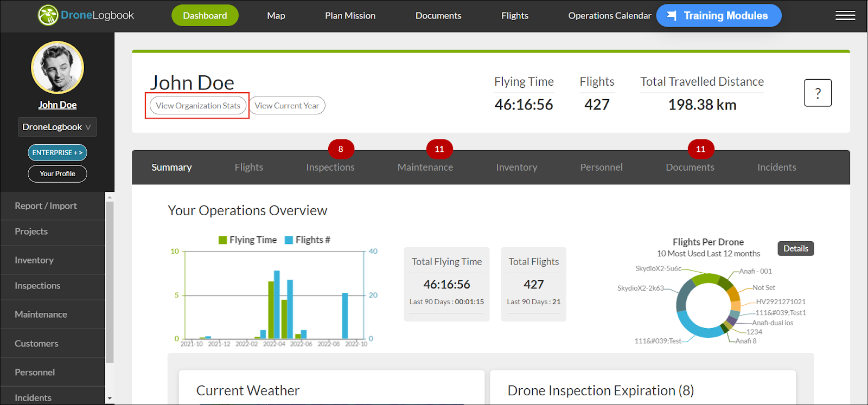Click the Total Flights card
The width and height of the screenshot is (868, 405).
tap(534, 284)
